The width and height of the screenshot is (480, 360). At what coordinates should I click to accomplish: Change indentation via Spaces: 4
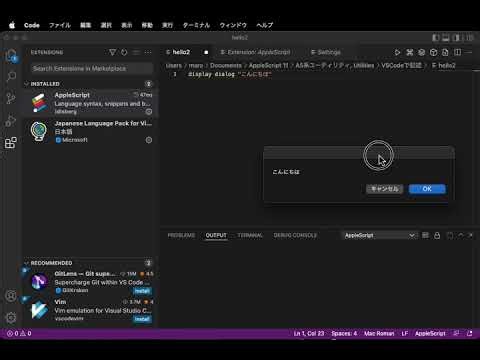pos(344,333)
